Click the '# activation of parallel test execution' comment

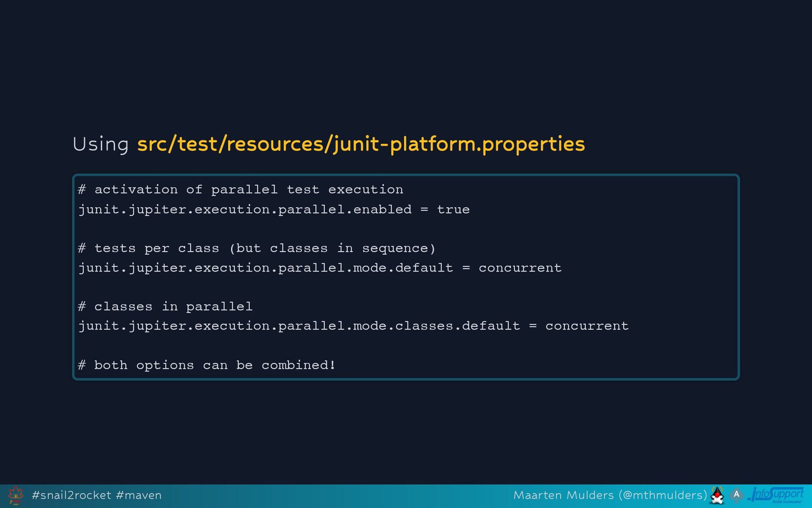[x=240, y=189]
